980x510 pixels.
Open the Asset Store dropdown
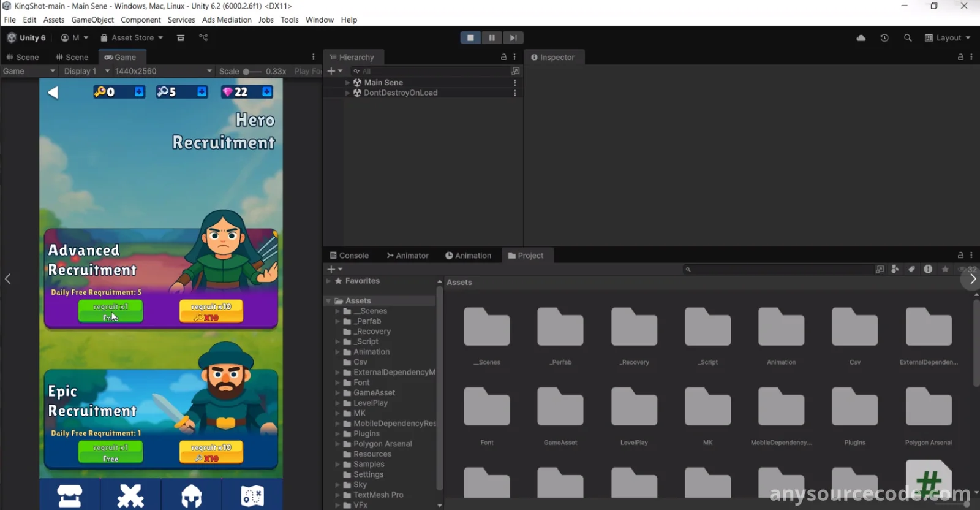click(x=132, y=38)
